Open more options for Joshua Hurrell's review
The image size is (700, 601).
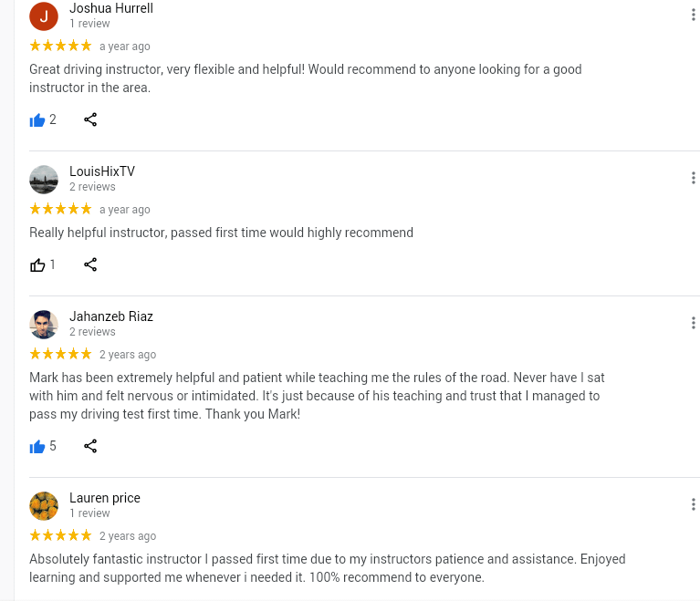[x=694, y=15]
